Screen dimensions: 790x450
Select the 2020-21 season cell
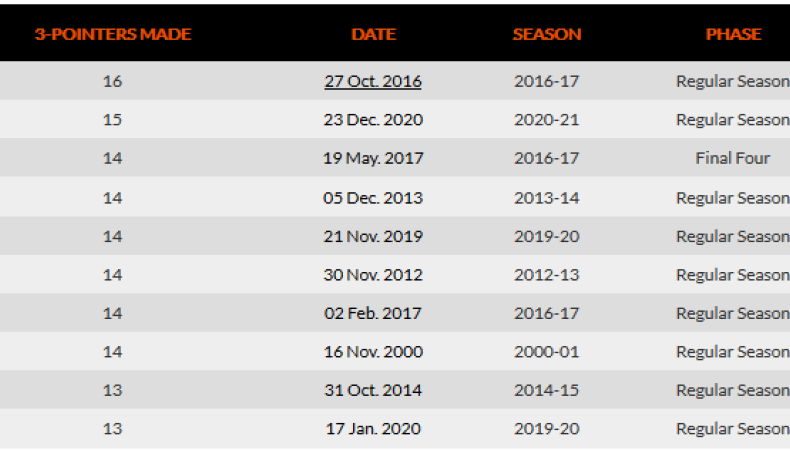click(x=546, y=120)
